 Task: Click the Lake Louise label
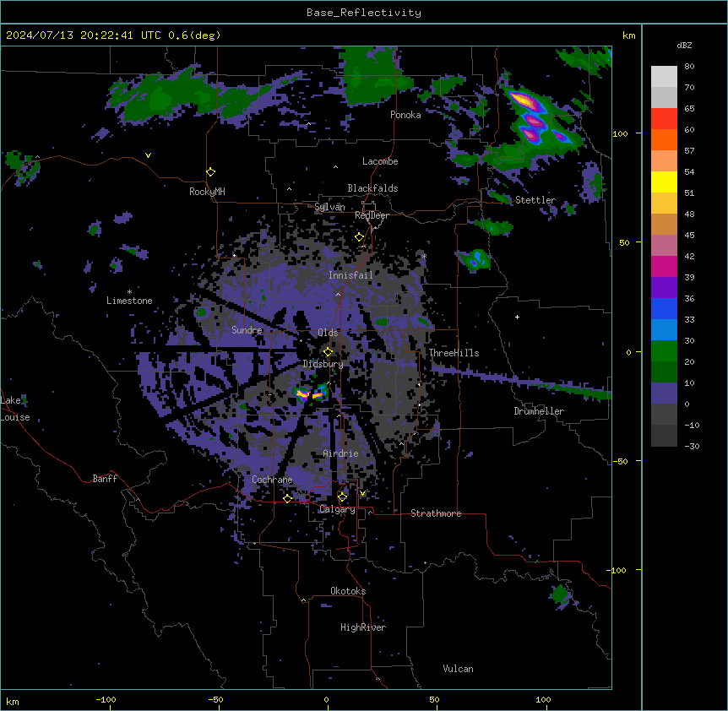coord(15,409)
